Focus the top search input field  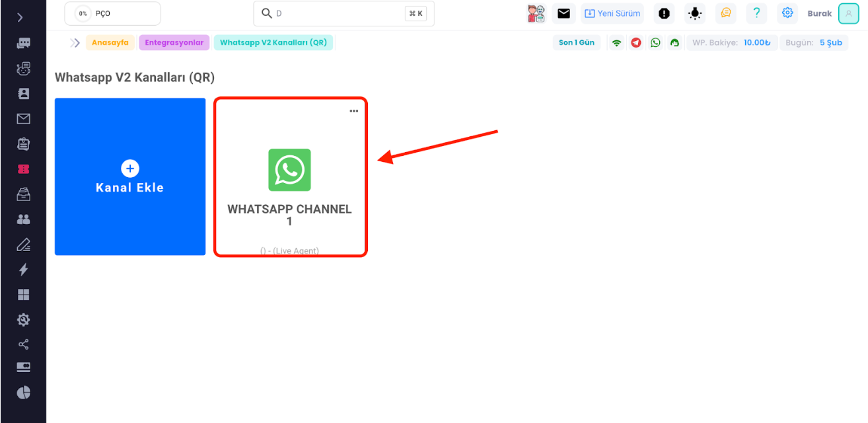pyautogui.click(x=344, y=13)
